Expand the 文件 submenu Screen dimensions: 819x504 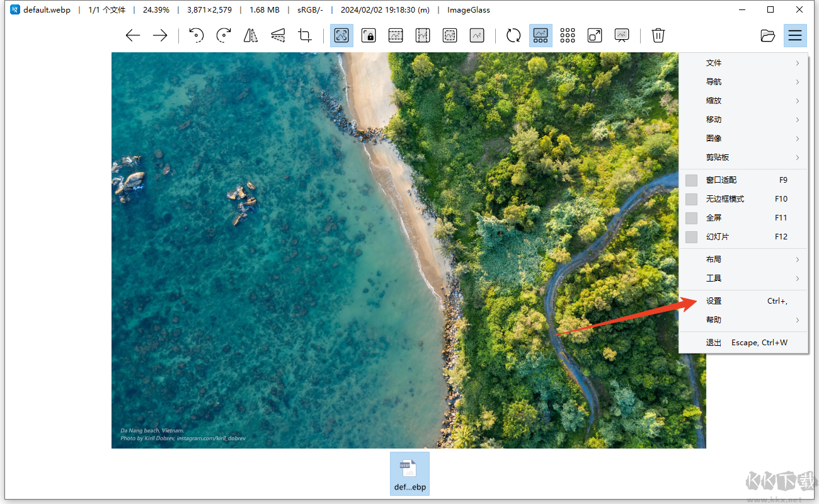pos(743,63)
